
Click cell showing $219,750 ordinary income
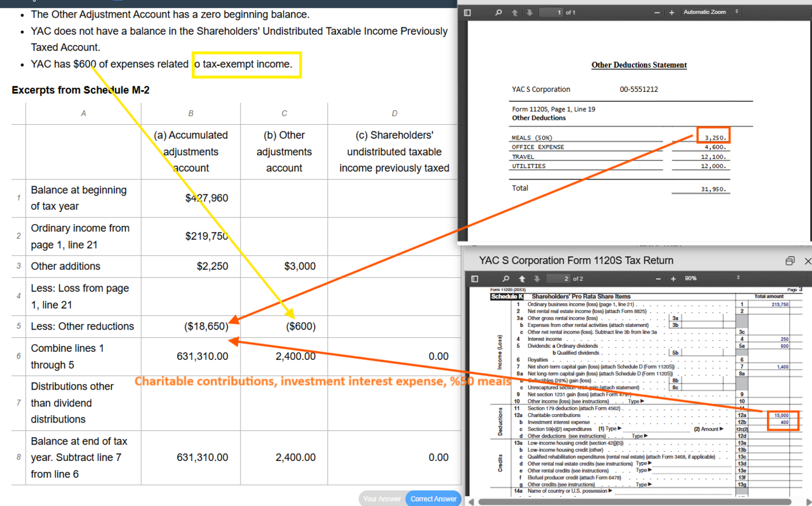[191, 236]
